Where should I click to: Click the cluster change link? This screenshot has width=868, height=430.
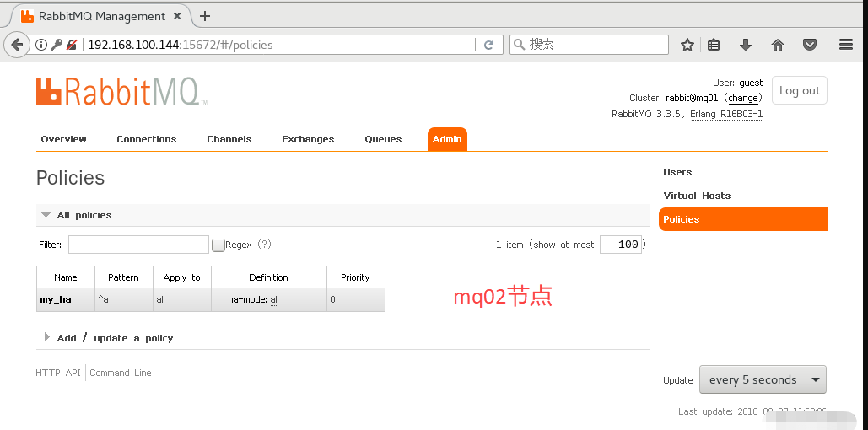(x=743, y=98)
